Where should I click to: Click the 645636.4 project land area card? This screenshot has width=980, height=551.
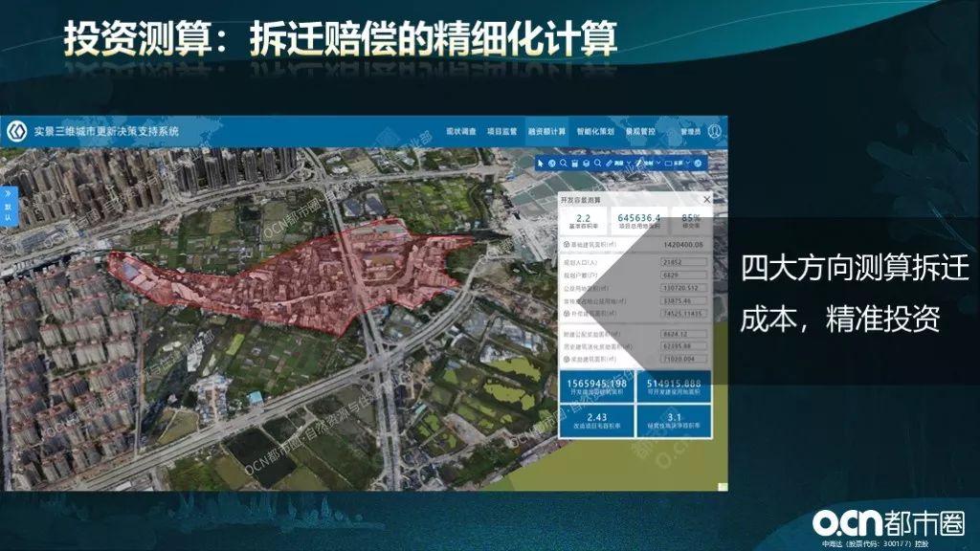click(638, 221)
